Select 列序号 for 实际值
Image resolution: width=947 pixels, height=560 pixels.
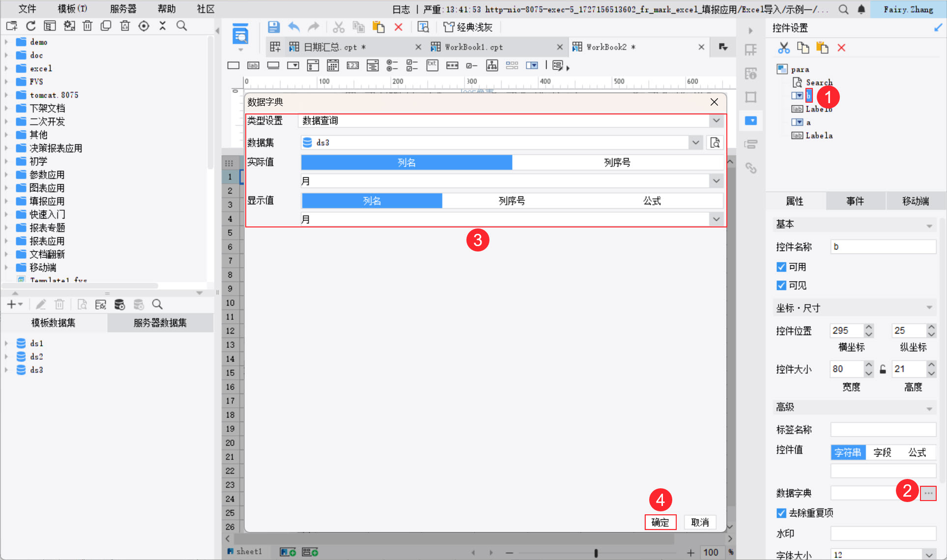click(617, 163)
